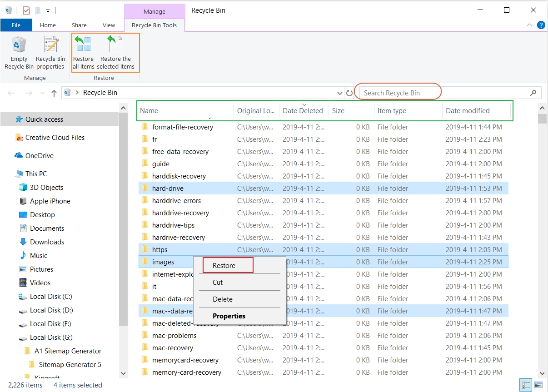This screenshot has height=392, width=548.
Task: Switch to details view layout
Action: 526,385
